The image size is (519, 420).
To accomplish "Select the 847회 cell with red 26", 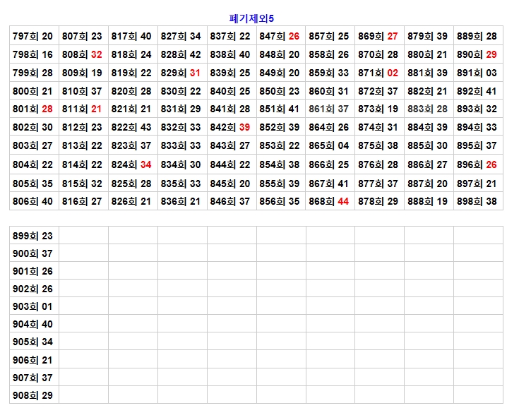I will tap(280, 36).
